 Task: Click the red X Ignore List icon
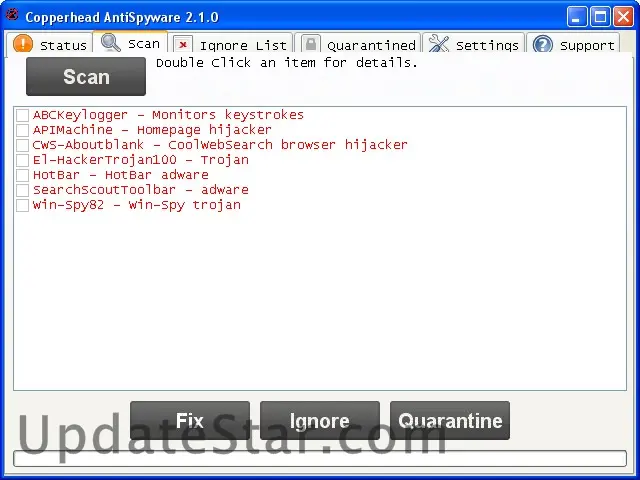[x=182, y=44]
